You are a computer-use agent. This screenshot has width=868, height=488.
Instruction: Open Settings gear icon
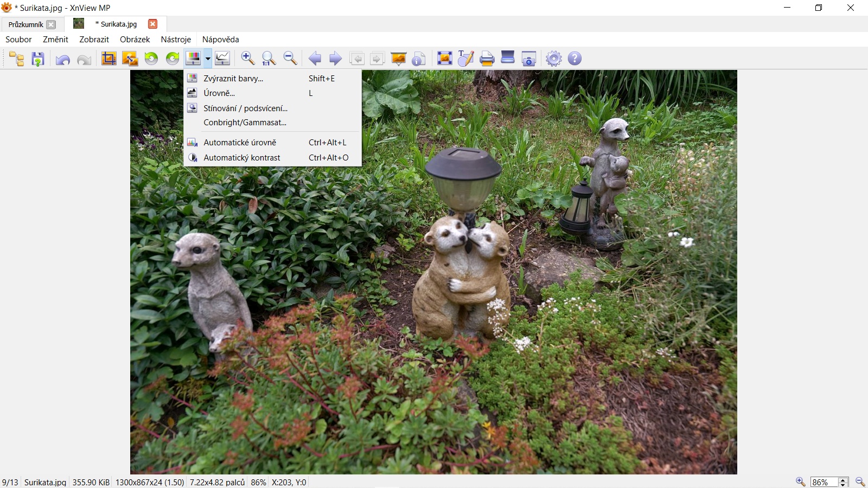click(x=553, y=59)
